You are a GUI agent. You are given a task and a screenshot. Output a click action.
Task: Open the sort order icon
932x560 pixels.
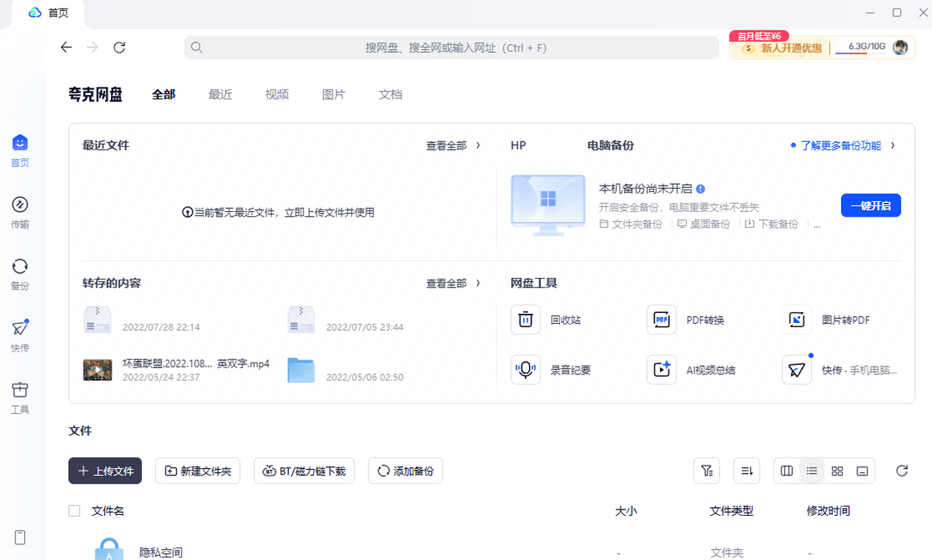click(747, 471)
